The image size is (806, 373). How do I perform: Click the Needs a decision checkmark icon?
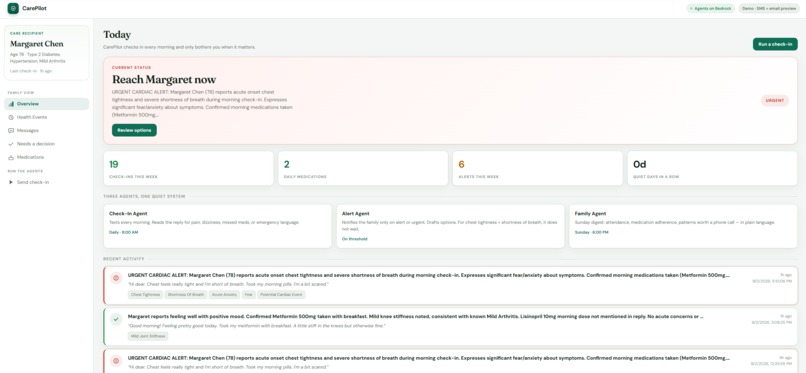[x=11, y=144]
